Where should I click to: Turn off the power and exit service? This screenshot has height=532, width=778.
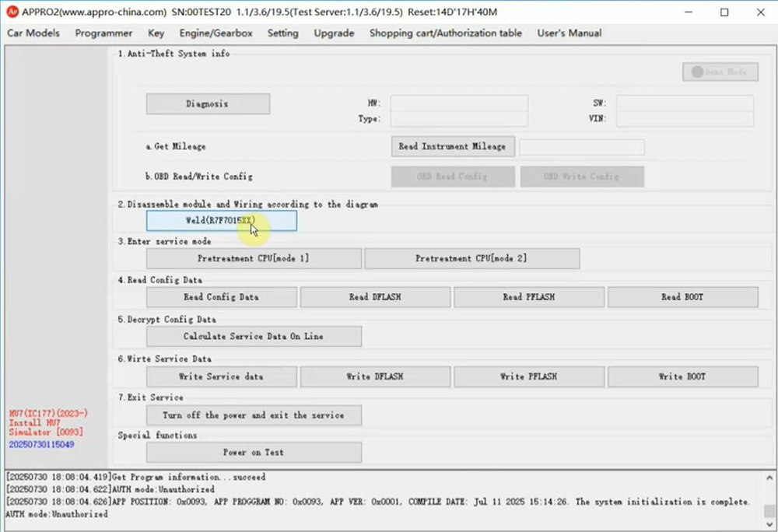click(254, 415)
